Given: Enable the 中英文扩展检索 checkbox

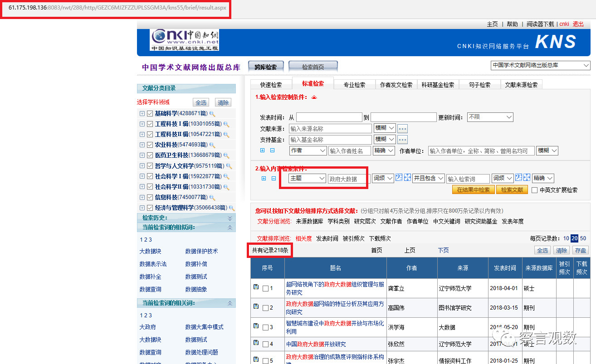Looking at the screenshot, I should coord(534,190).
